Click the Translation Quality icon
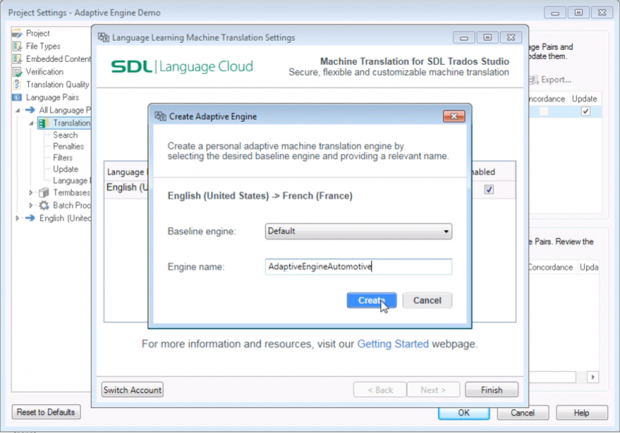This screenshot has height=433, width=620. pos(17,85)
